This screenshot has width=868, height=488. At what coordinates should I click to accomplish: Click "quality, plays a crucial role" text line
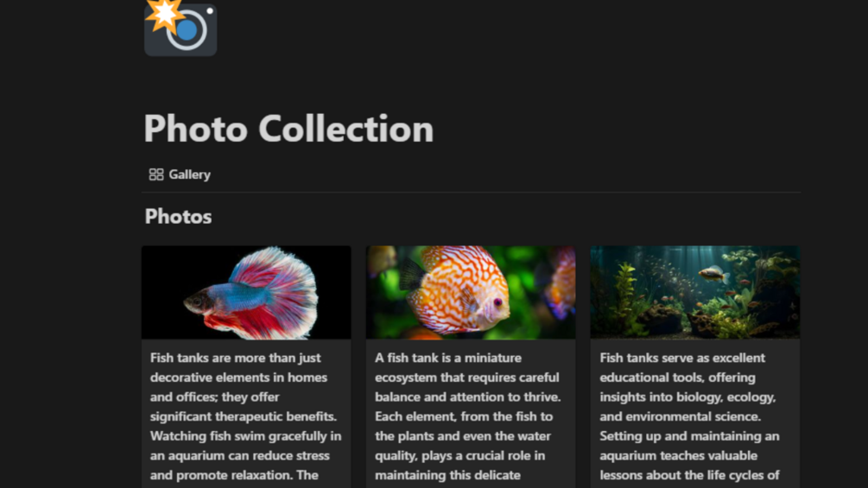460,456
